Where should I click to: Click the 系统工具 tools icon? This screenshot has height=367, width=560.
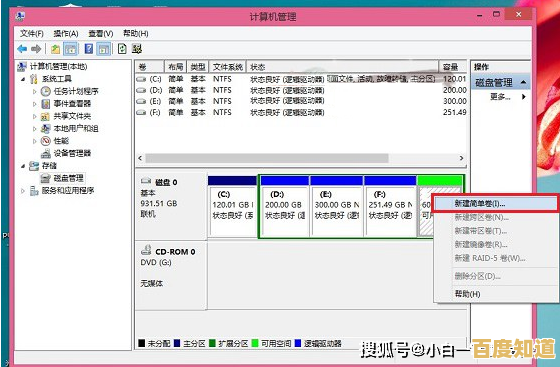point(34,79)
